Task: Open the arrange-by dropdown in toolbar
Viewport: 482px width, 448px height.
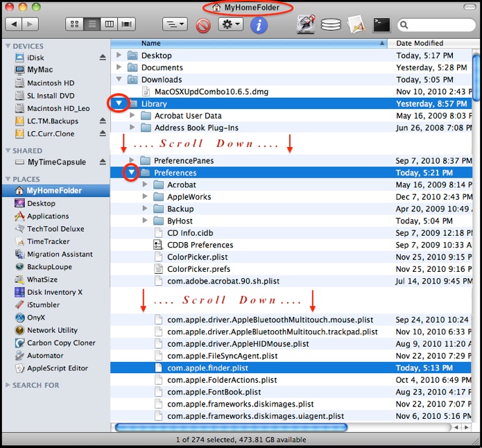Action: tap(175, 24)
